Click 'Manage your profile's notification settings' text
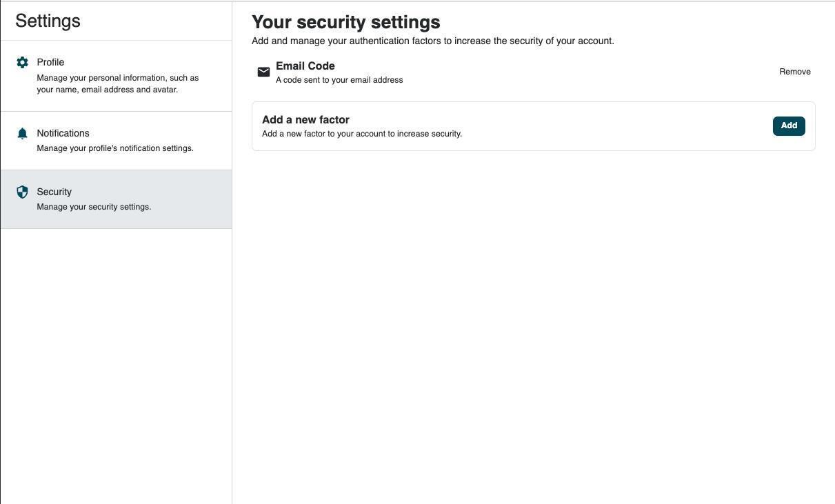The width and height of the screenshot is (835, 504). tap(115, 148)
